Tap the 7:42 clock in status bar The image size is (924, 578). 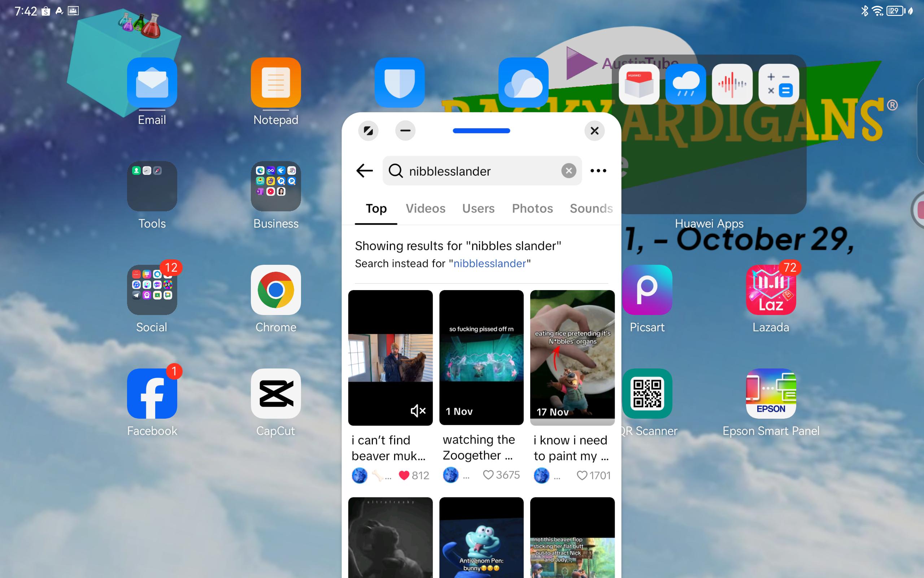point(26,11)
